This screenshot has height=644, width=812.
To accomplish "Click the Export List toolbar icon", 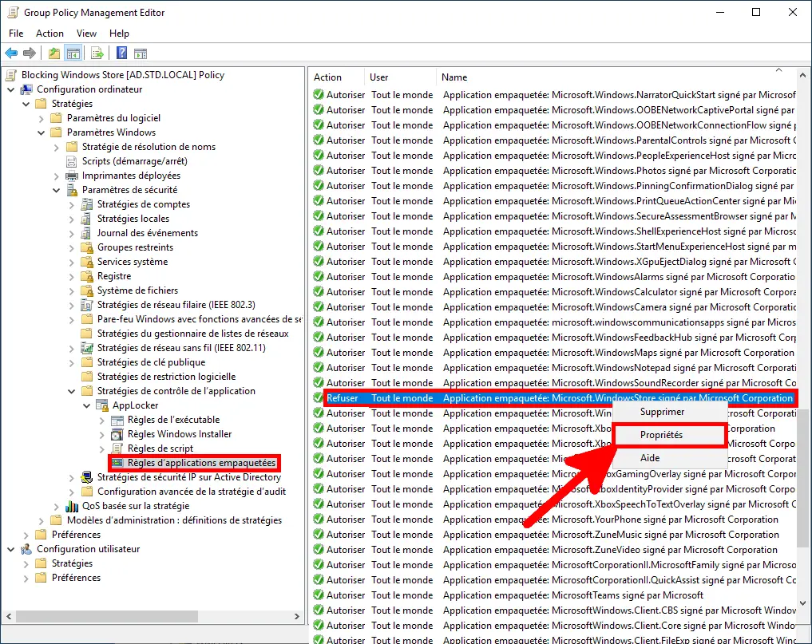I will point(95,53).
